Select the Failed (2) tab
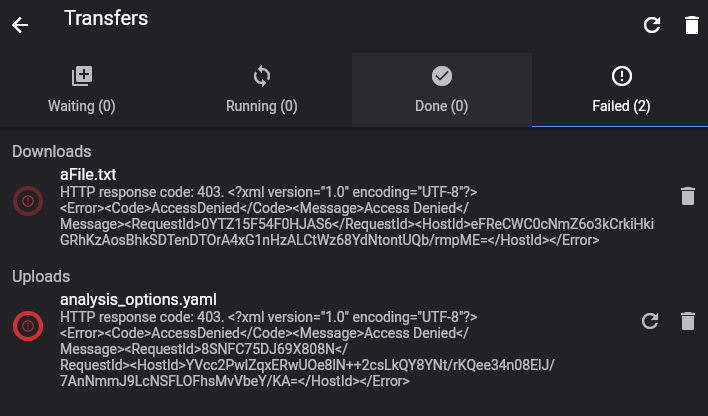Image resolution: width=708 pixels, height=416 pixels. point(621,90)
